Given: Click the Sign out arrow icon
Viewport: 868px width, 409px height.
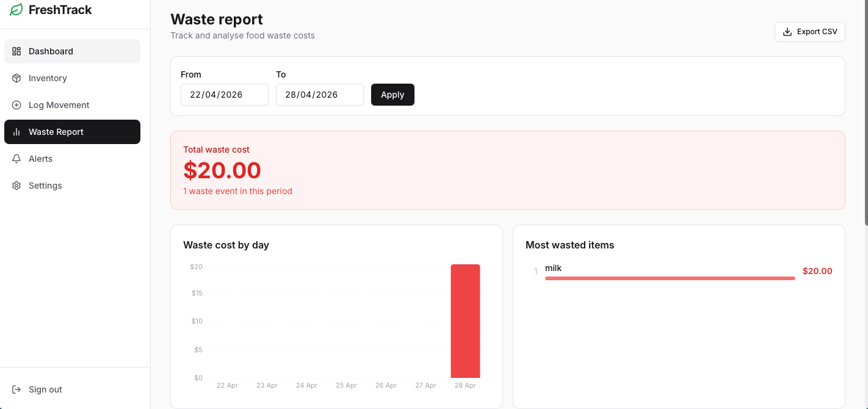Looking at the screenshot, I should (16, 389).
